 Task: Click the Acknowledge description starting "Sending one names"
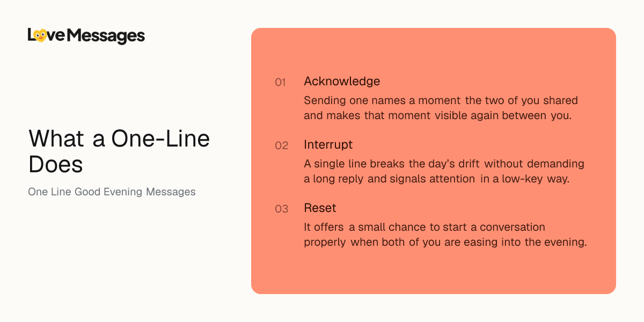coord(441,108)
